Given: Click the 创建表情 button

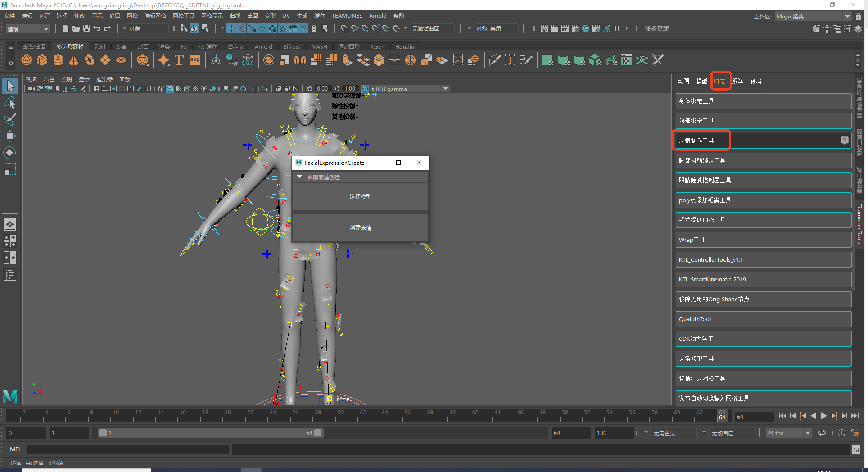Looking at the screenshot, I should point(360,228).
